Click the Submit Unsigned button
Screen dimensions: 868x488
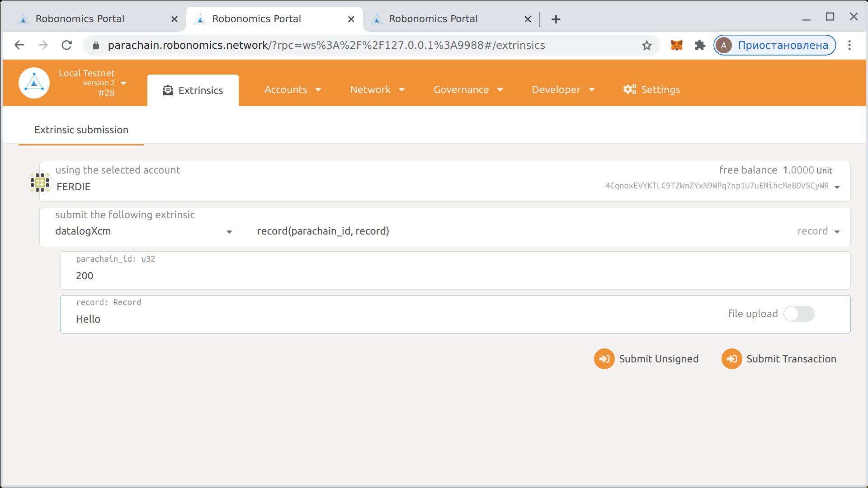coord(646,359)
